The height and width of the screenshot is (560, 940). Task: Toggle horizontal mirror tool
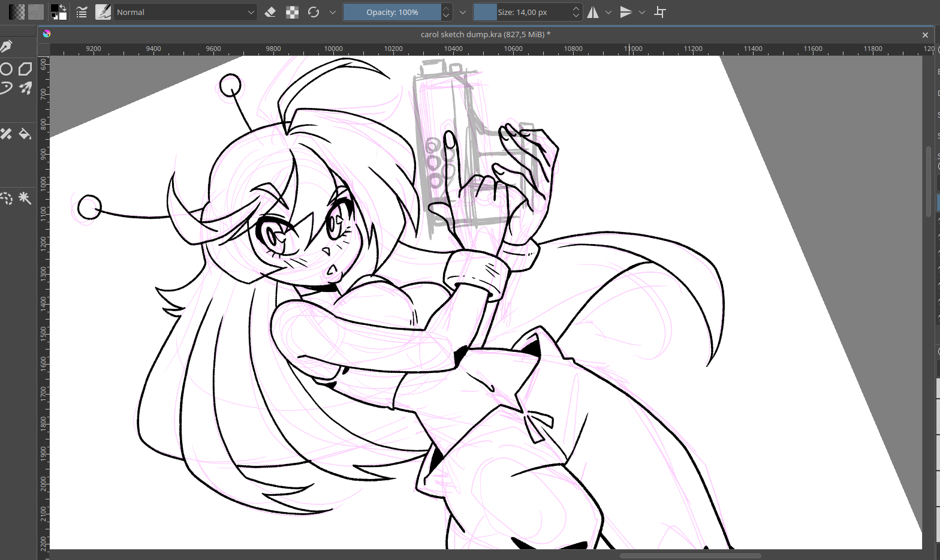593,12
